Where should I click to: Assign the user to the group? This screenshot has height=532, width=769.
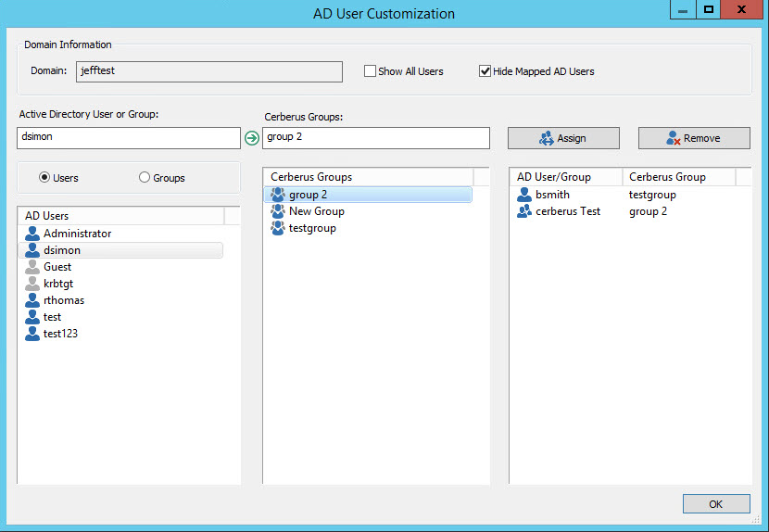tap(563, 138)
